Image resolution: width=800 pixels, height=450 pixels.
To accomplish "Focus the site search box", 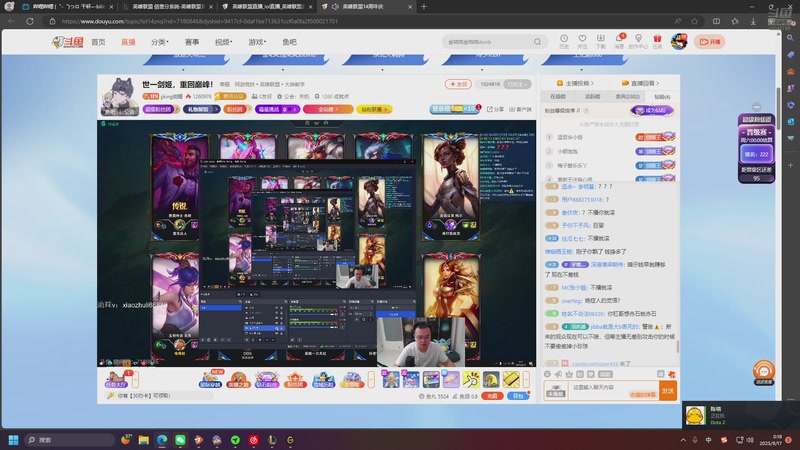I will [487, 42].
